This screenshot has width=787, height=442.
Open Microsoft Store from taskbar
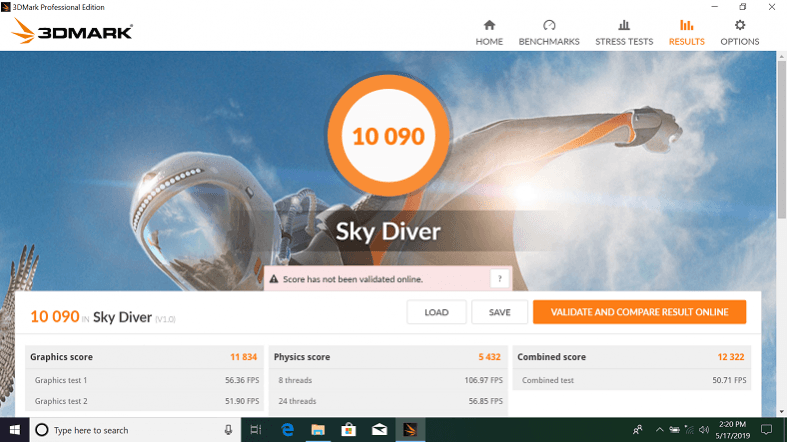coord(348,430)
